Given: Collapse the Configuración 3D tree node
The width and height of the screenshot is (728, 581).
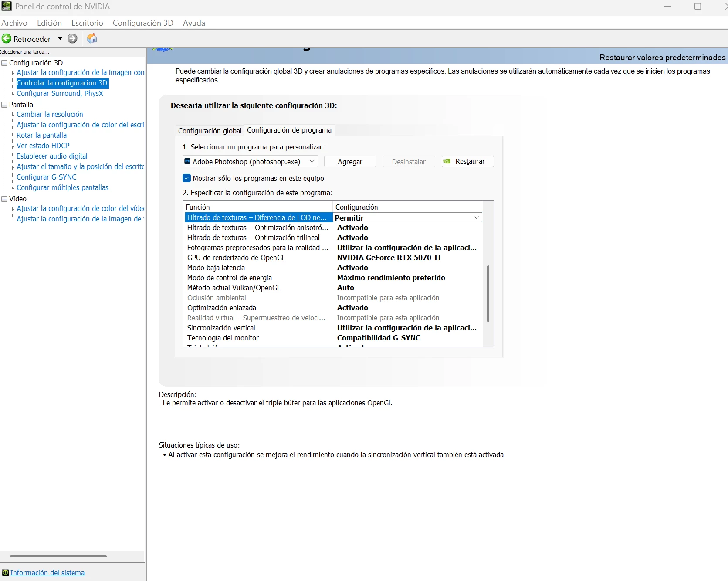Looking at the screenshot, I should point(4,63).
